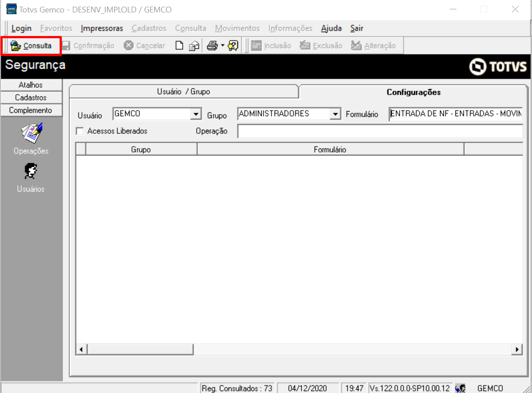Open the Consulta menu in menu bar
The image size is (532, 393).
pos(191,28)
